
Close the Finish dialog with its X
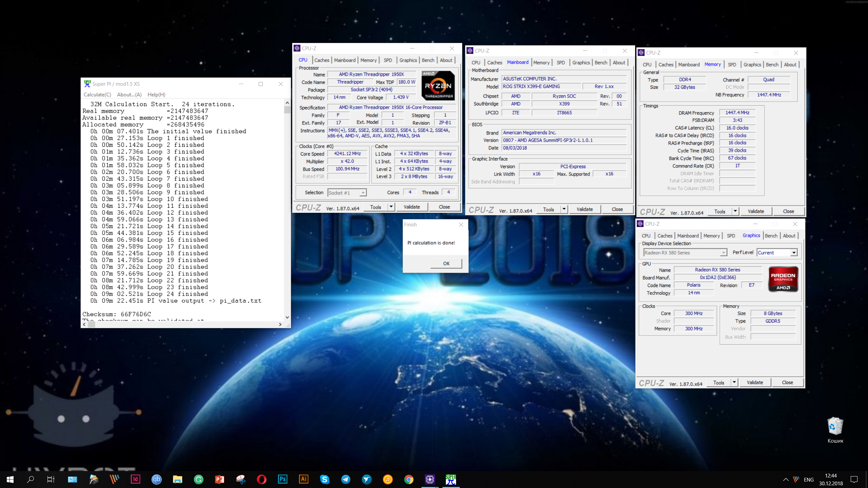point(461,225)
